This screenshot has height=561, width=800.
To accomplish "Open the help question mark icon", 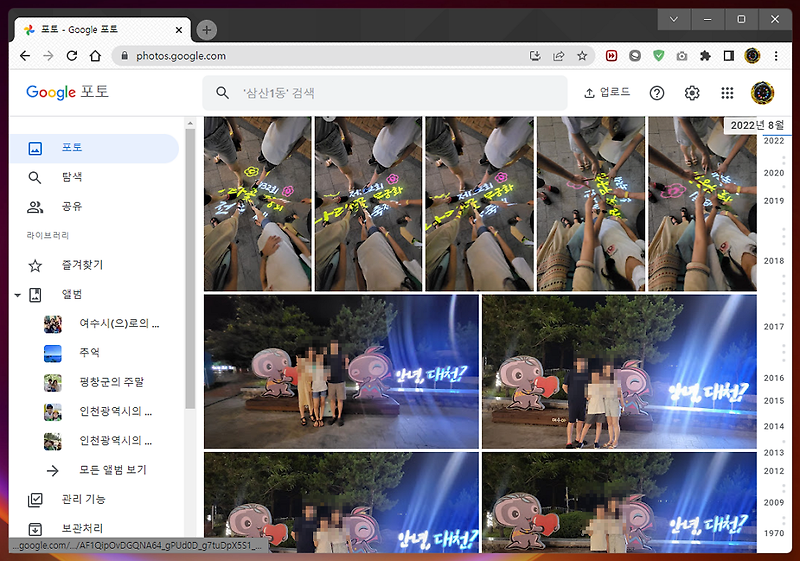I will [657, 93].
